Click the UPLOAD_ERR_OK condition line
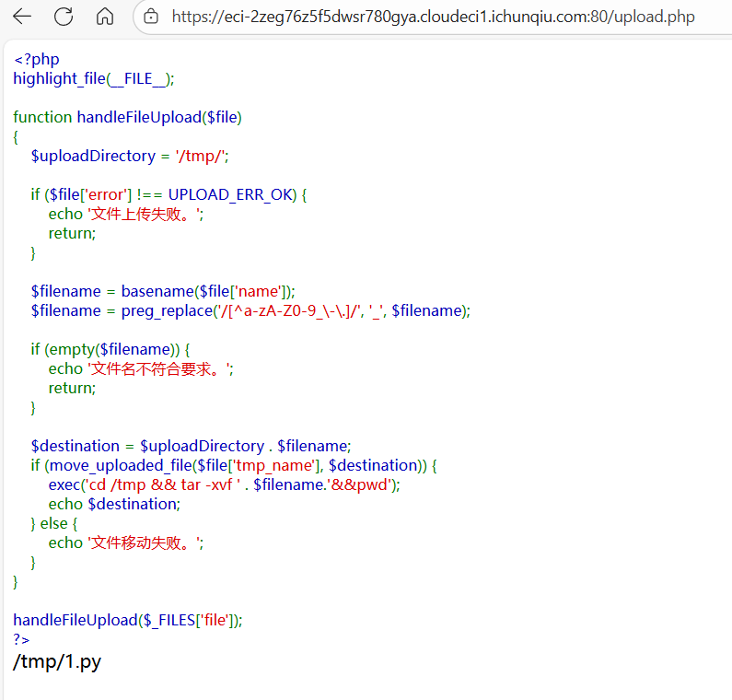Screen dimensions: 732x700 click(x=168, y=194)
